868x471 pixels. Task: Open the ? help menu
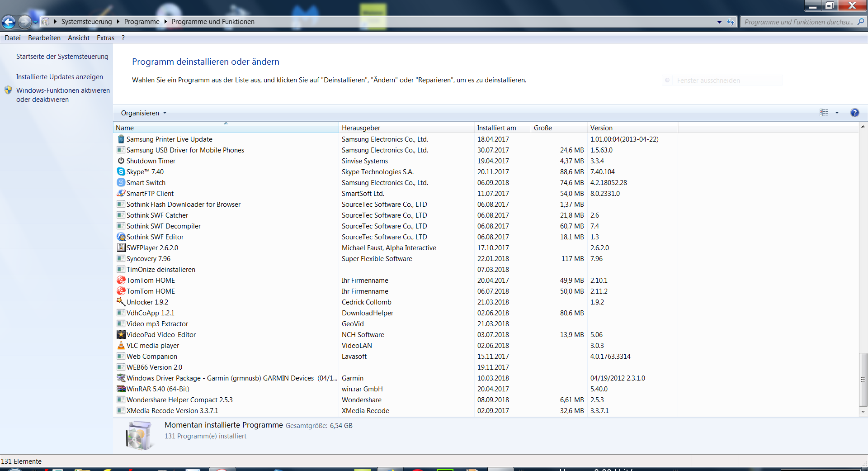pyautogui.click(x=123, y=38)
